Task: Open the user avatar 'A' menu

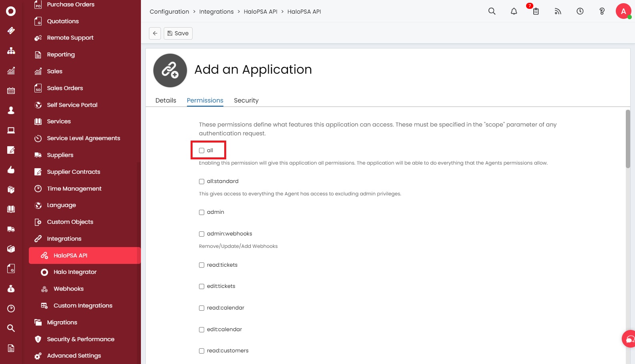Action: click(x=623, y=11)
